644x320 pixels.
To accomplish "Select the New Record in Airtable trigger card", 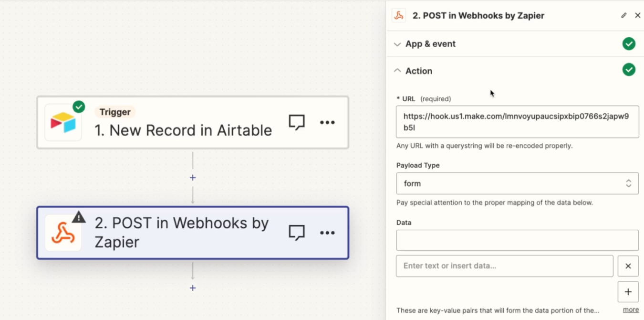I will click(193, 122).
